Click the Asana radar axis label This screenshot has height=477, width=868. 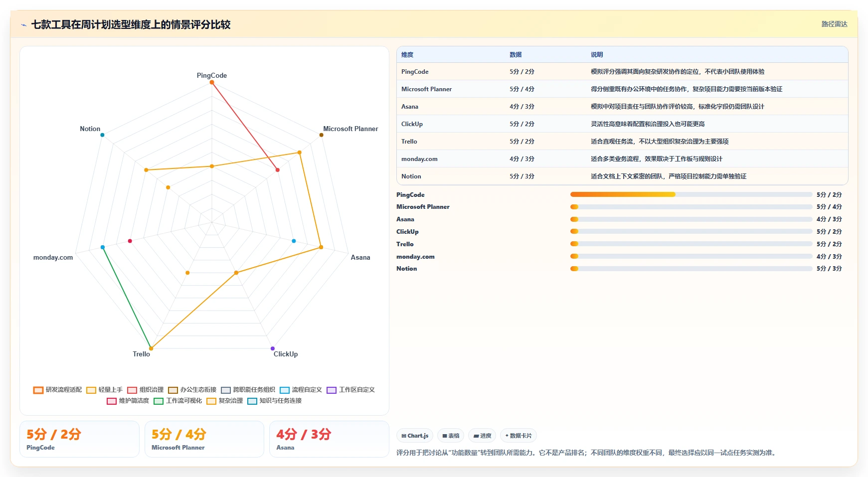point(360,258)
